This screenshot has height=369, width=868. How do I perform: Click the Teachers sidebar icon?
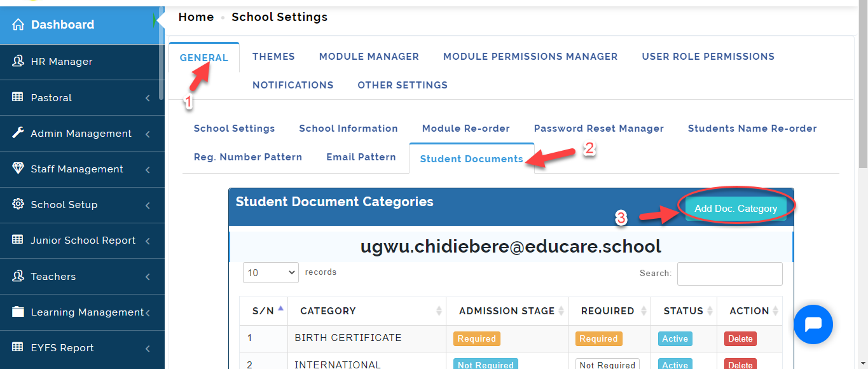pyautogui.click(x=18, y=276)
